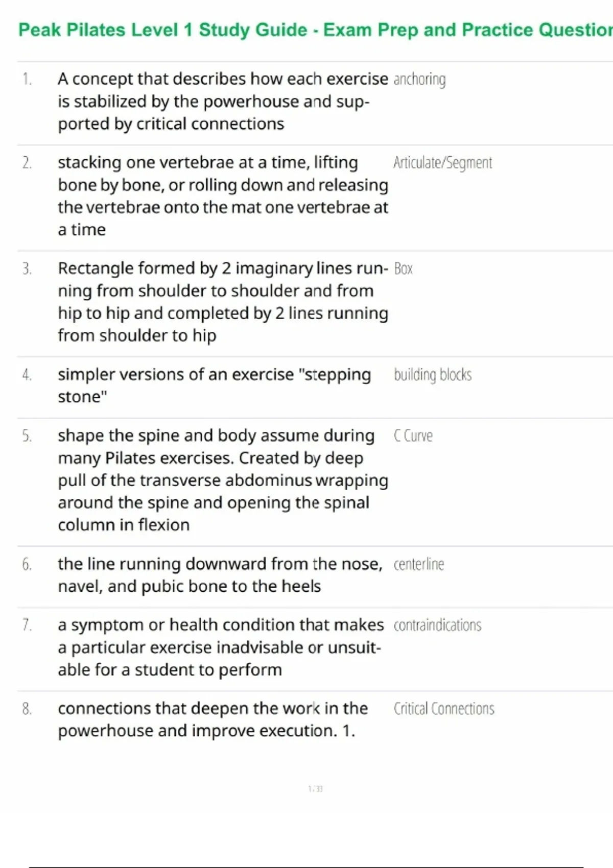Select the "centerline" term

pos(418,565)
